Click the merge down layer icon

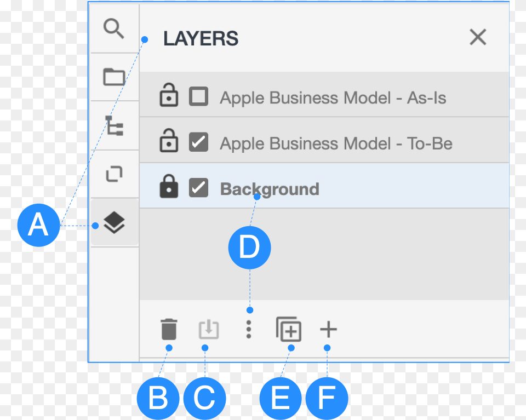pyautogui.click(x=208, y=330)
